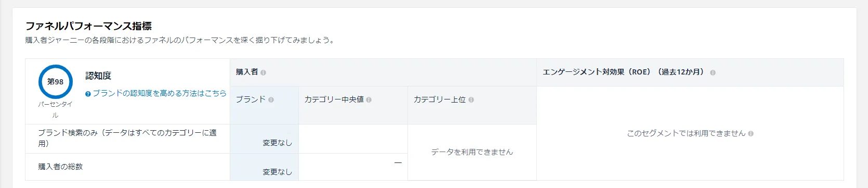This screenshot has height=188, width=868.
Task: Click info icon after このセグメントでは利用できません
Action: coord(751,134)
